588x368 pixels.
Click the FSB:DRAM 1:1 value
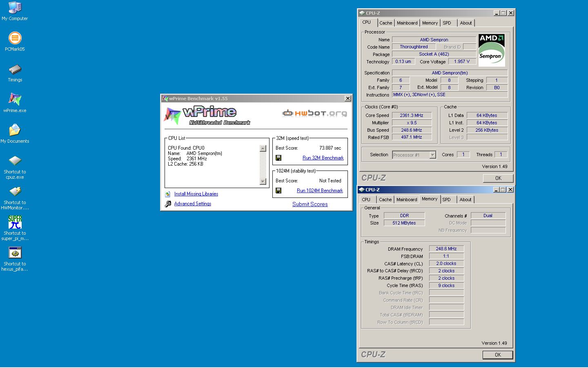[x=446, y=256]
